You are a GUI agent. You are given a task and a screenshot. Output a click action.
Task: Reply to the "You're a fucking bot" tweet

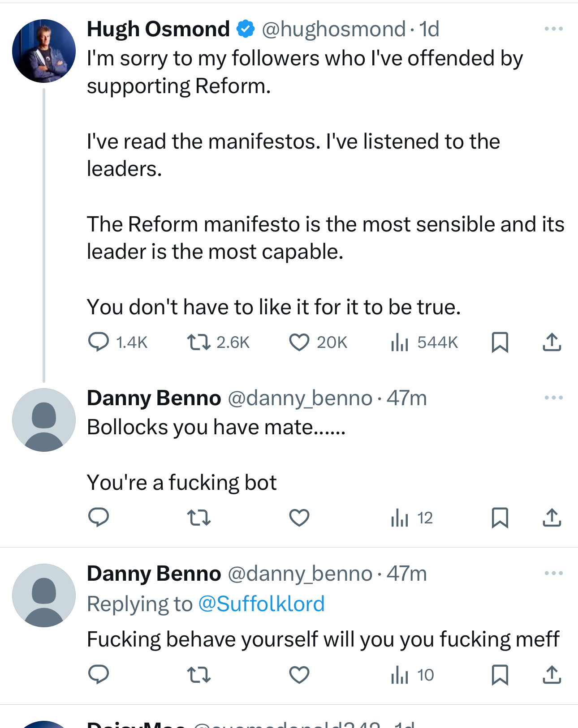pos(99,518)
